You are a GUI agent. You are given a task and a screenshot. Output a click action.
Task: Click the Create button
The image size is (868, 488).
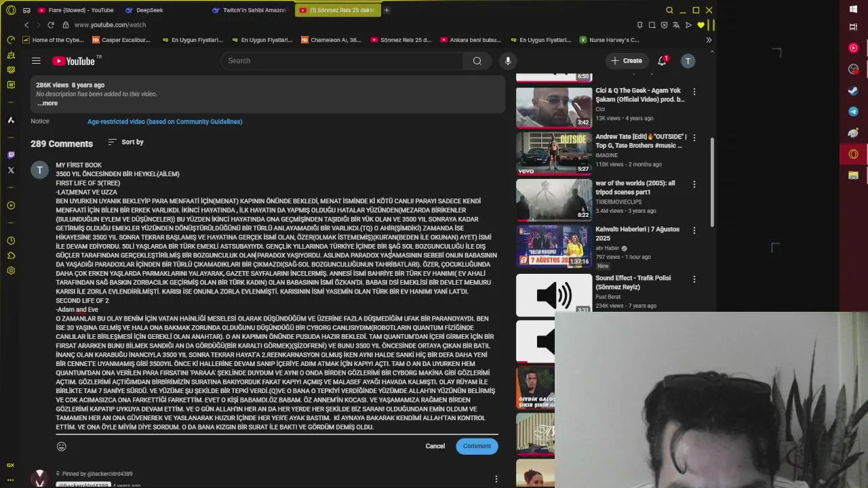click(627, 61)
